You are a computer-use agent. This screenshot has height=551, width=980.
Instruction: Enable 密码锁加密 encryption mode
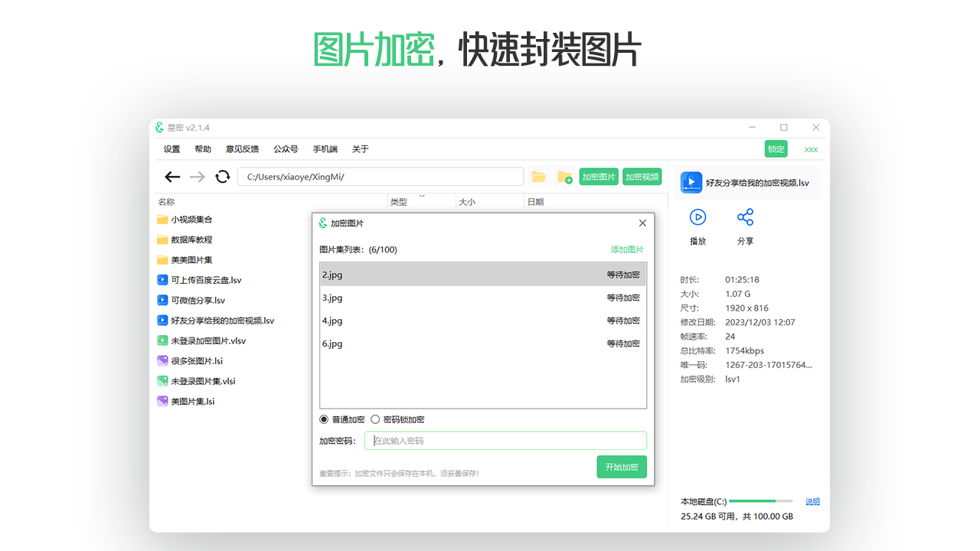[x=375, y=419]
